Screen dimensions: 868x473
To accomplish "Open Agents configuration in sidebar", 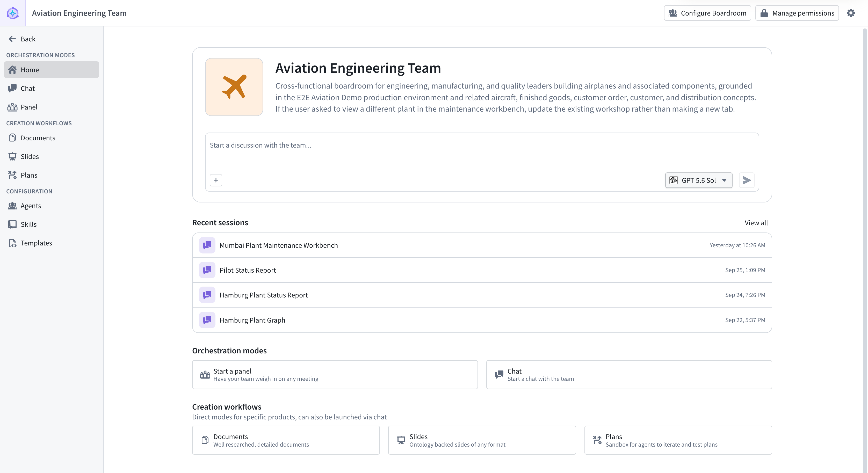I will click(52, 206).
